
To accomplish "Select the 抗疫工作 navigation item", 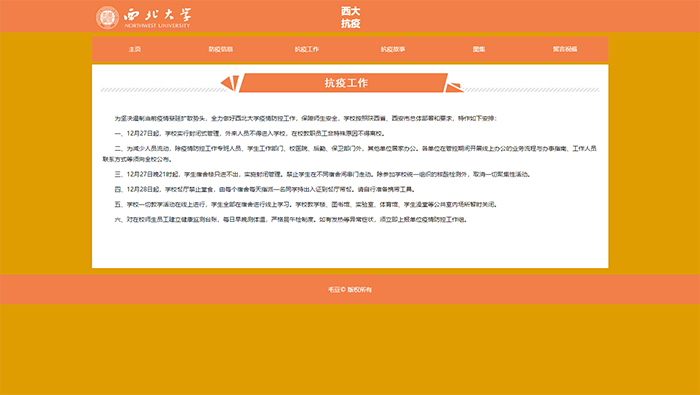I will click(x=307, y=49).
